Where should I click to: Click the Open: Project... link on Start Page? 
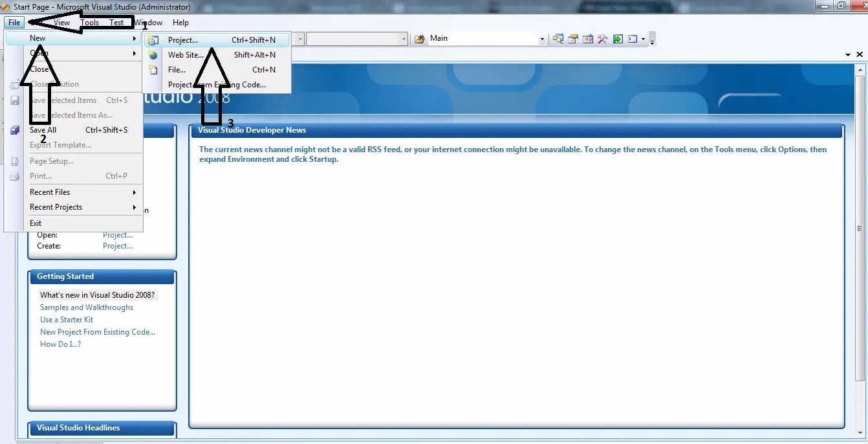(x=118, y=235)
